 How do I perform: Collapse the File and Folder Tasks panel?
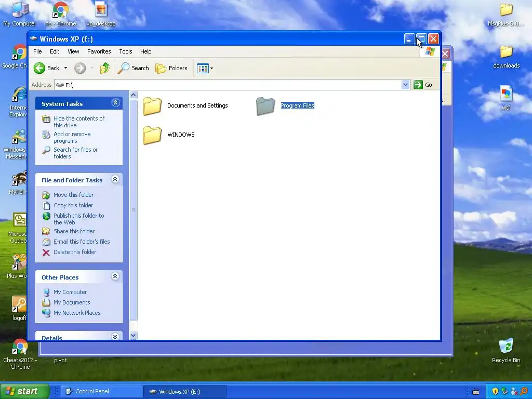pos(115,179)
